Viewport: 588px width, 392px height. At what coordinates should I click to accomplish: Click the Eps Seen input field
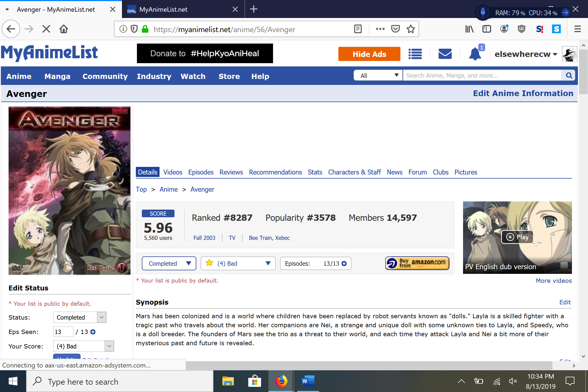tap(63, 332)
